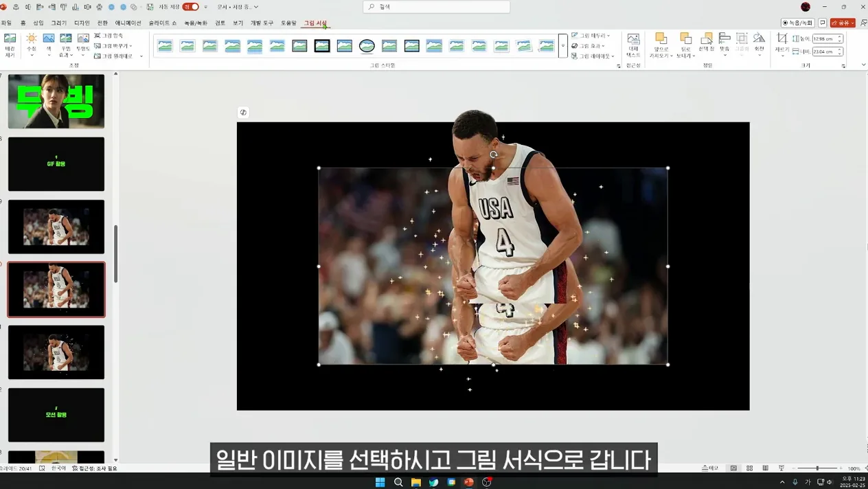Switch to normal view icon
The width and height of the screenshot is (868, 489).
click(x=733, y=468)
